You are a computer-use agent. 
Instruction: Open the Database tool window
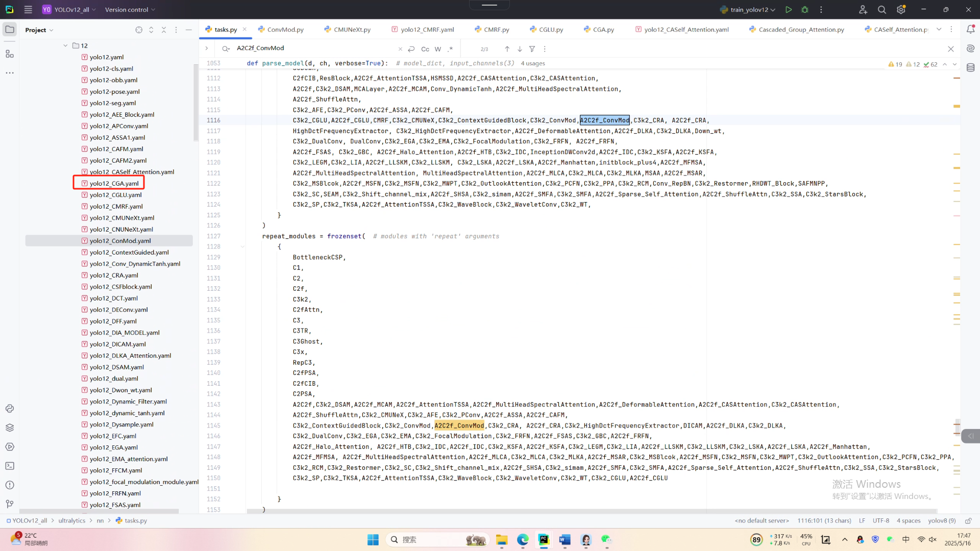coord(970,68)
